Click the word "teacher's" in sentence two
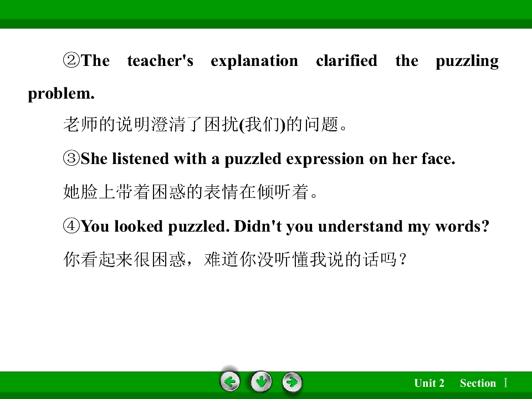Image resolution: width=532 pixels, height=399 pixels. (x=160, y=61)
